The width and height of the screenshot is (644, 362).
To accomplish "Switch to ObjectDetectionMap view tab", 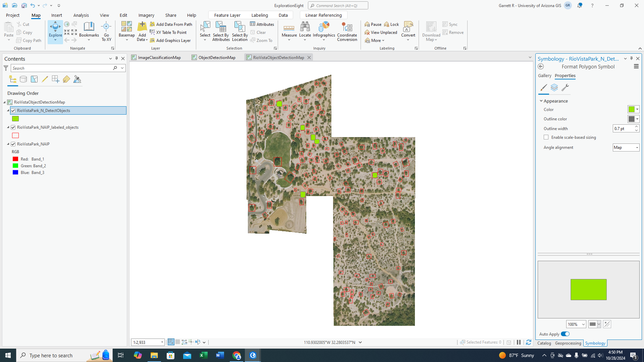I will click(217, 58).
